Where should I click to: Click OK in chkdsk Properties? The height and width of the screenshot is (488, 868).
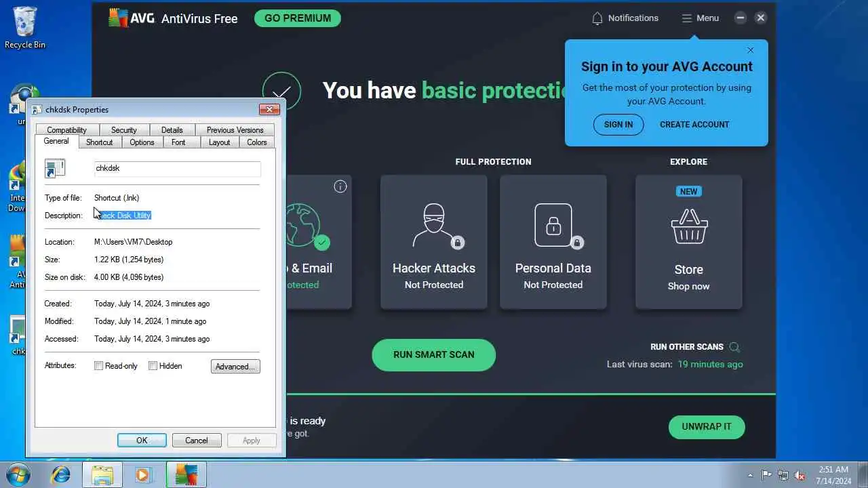[x=142, y=441]
